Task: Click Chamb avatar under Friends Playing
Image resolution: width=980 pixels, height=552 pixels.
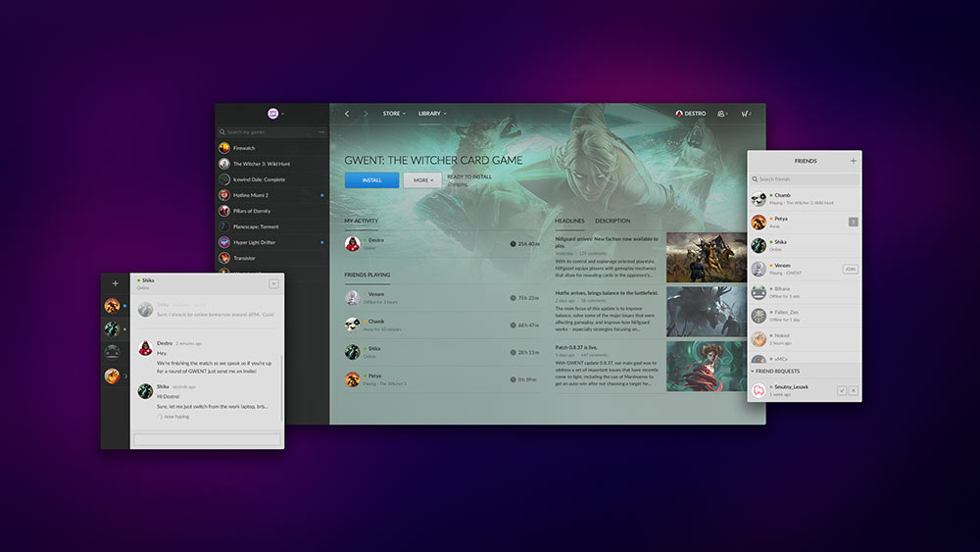Action: pos(353,326)
